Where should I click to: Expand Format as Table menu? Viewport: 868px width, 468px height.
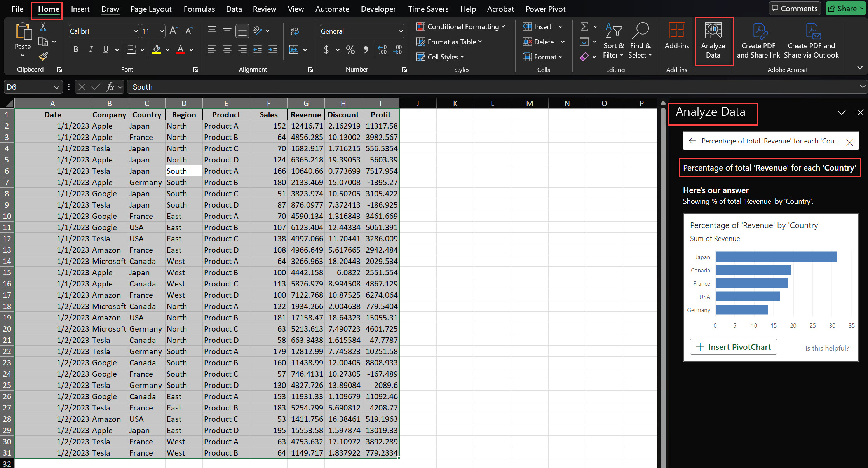449,42
